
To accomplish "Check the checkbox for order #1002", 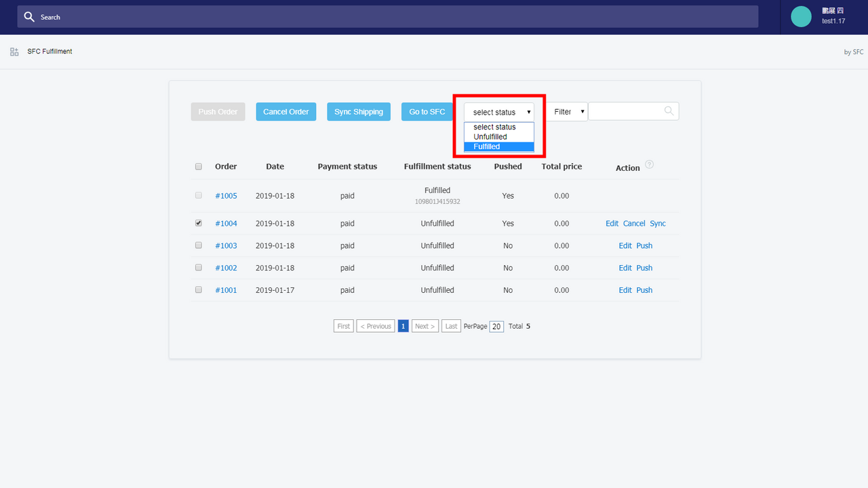I will (x=199, y=268).
